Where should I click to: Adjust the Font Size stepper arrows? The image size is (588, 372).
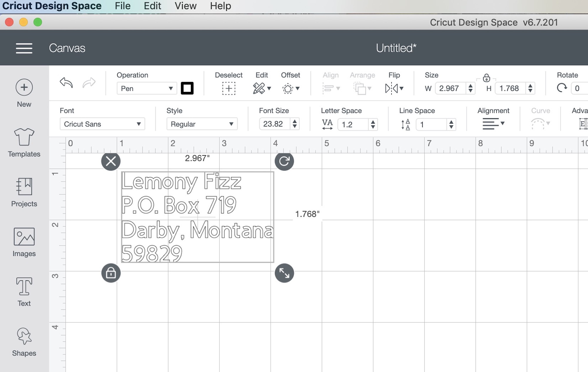[x=295, y=124]
